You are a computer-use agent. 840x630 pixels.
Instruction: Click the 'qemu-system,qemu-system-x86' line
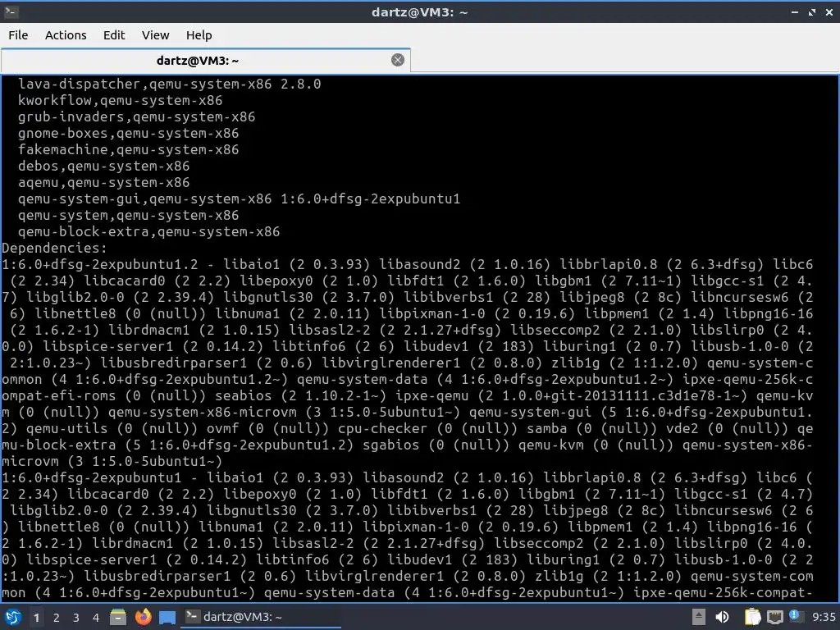(128, 216)
